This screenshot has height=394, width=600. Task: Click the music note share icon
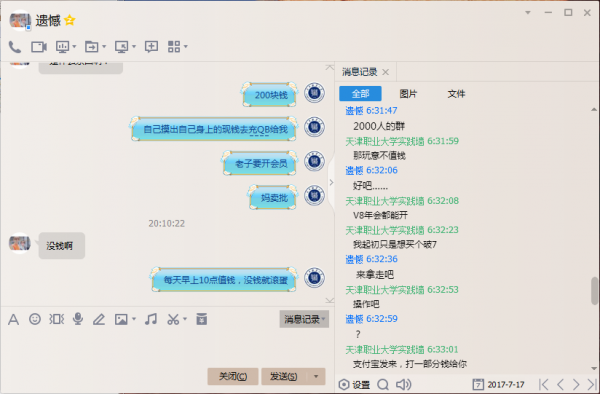(151, 319)
